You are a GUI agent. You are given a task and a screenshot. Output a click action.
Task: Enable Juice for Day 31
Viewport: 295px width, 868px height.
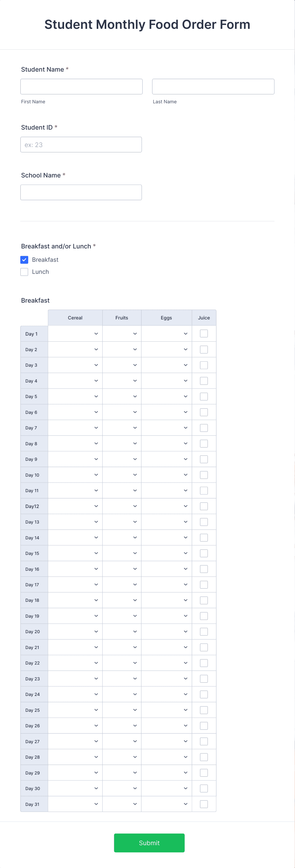pos(204,804)
